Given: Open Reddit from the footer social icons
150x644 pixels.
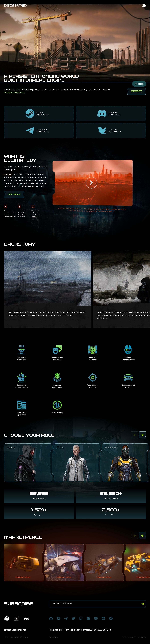Looking at the screenshot, I should coord(103,618).
